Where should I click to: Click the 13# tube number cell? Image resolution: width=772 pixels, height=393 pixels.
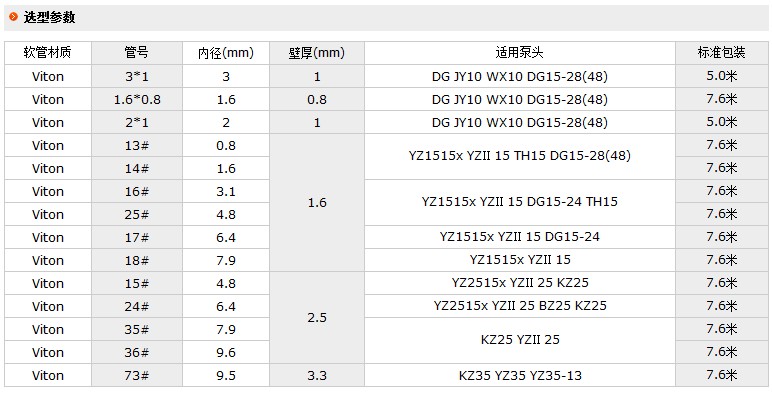137,145
